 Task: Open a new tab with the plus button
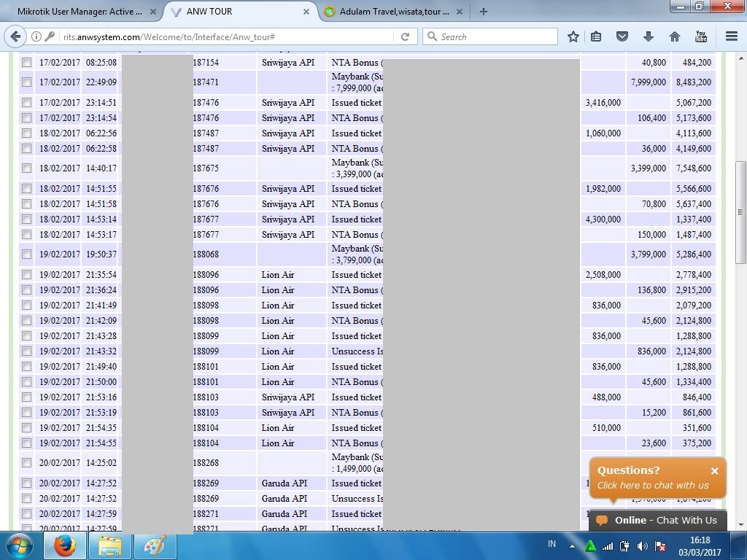(x=484, y=12)
